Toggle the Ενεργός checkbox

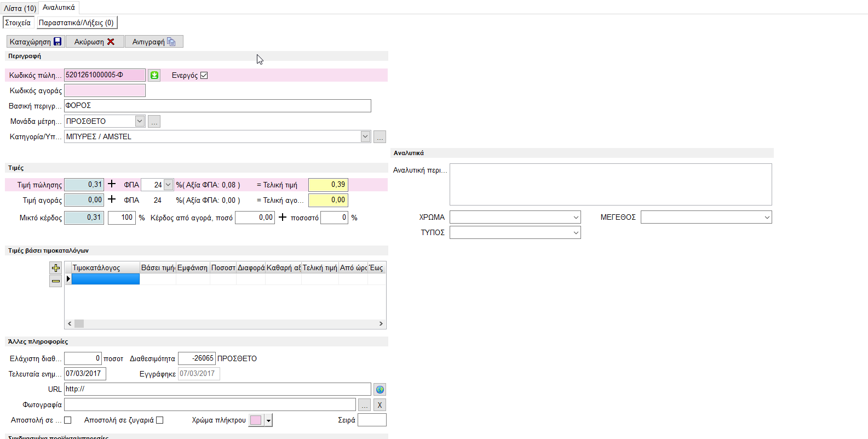204,76
